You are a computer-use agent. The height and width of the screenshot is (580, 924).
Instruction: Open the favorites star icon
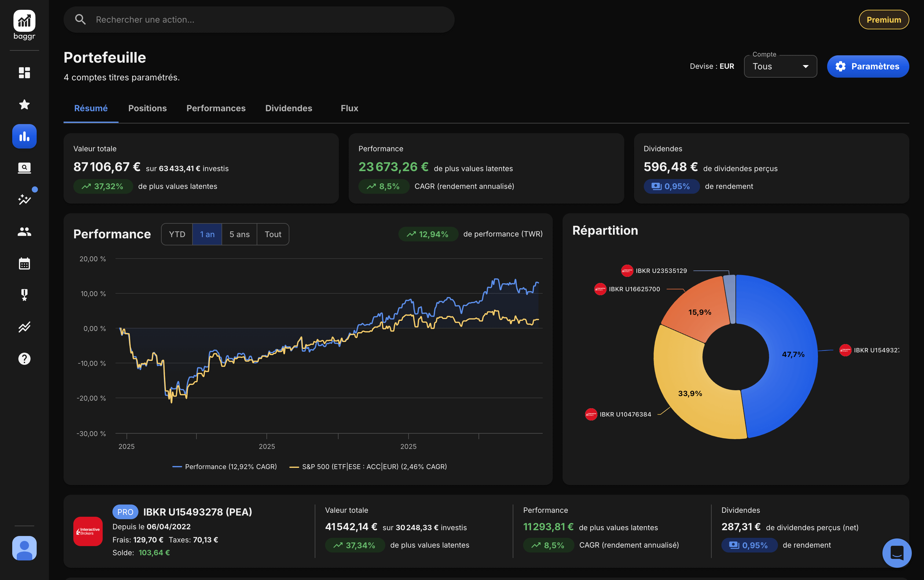[24, 104]
